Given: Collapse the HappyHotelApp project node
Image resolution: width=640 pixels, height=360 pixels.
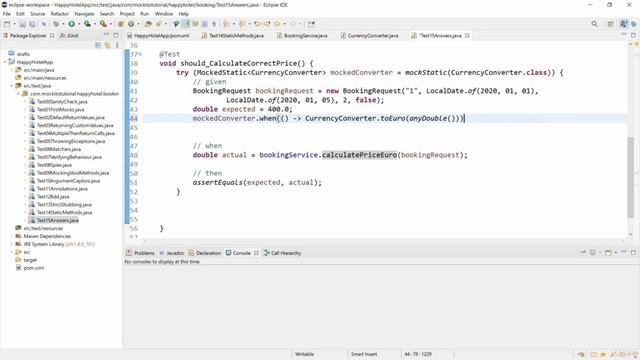Looking at the screenshot, I should pos(5,62).
